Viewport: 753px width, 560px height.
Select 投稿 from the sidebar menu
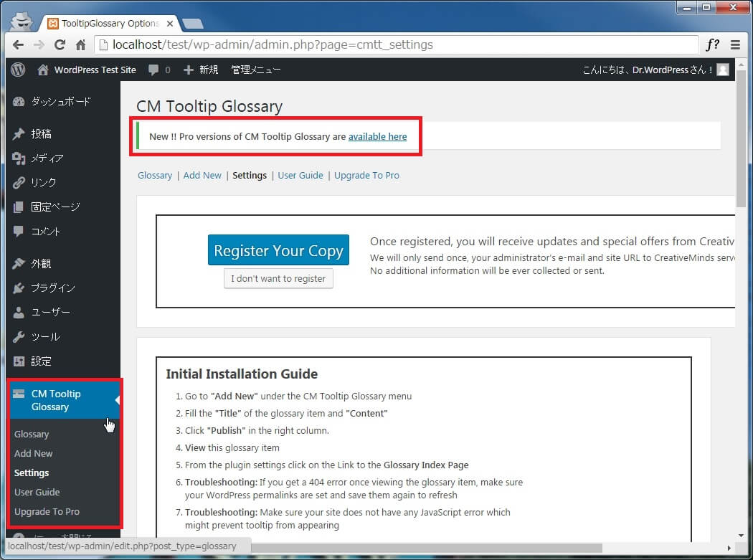coord(41,134)
